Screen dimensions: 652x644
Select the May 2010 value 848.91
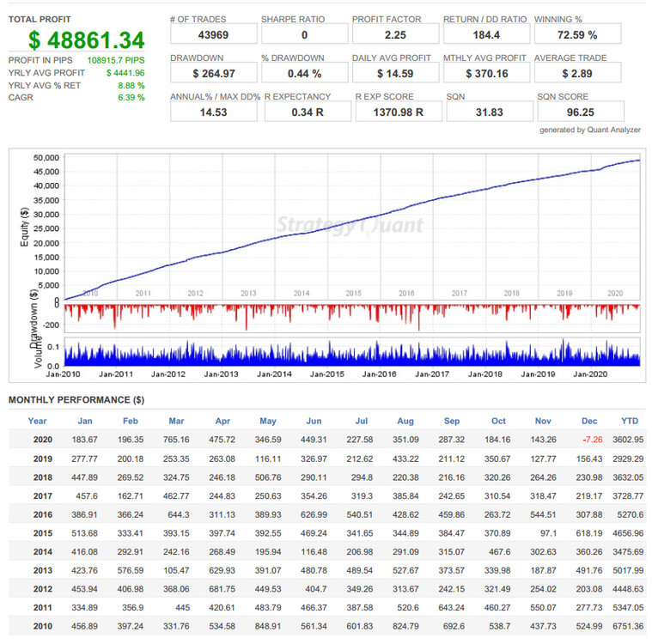pos(268,626)
